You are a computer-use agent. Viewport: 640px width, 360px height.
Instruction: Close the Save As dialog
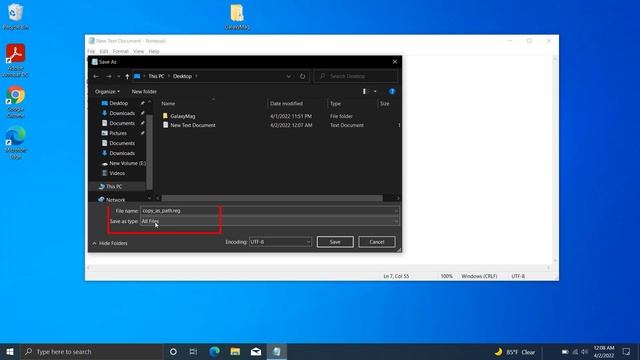click(x=395, y=62)
